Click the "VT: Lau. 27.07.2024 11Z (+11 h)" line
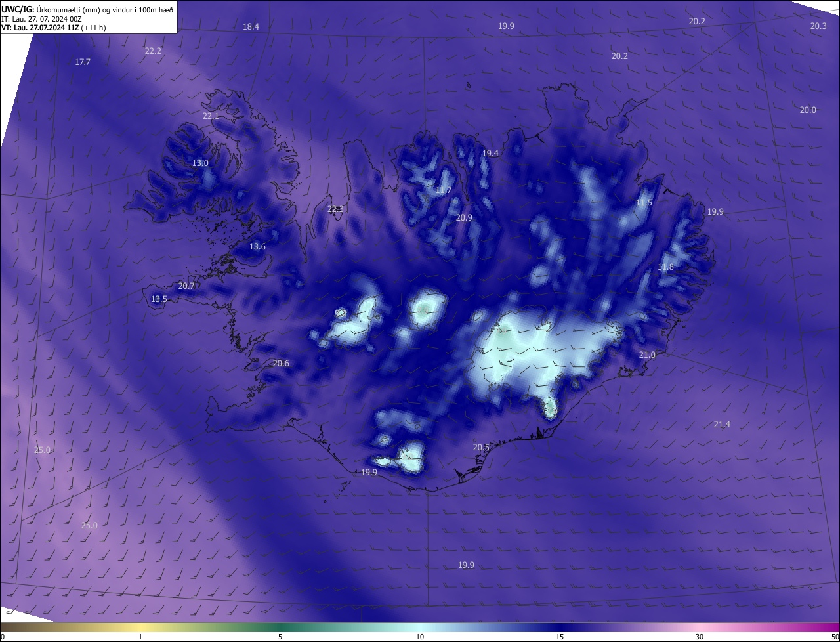Screen dimensions: 840x642 (x=54, y=28)
